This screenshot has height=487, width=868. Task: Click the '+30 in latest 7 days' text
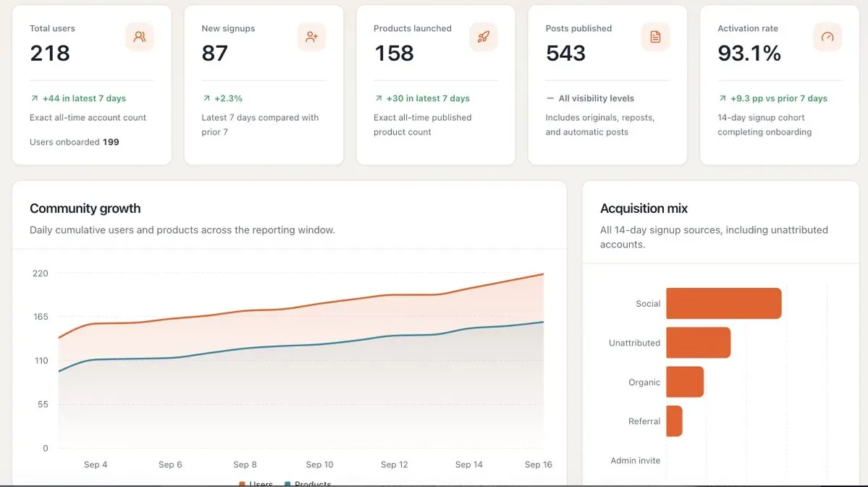click(428, 98)
